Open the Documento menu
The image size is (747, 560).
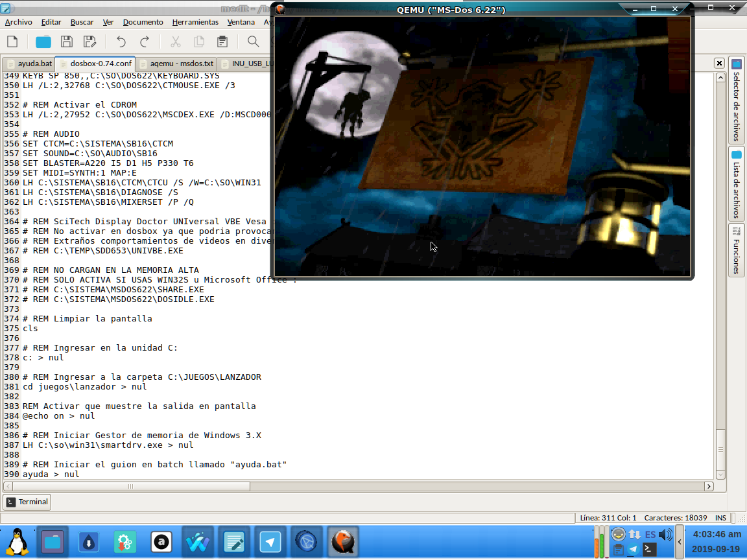click(x=143, y=22)
